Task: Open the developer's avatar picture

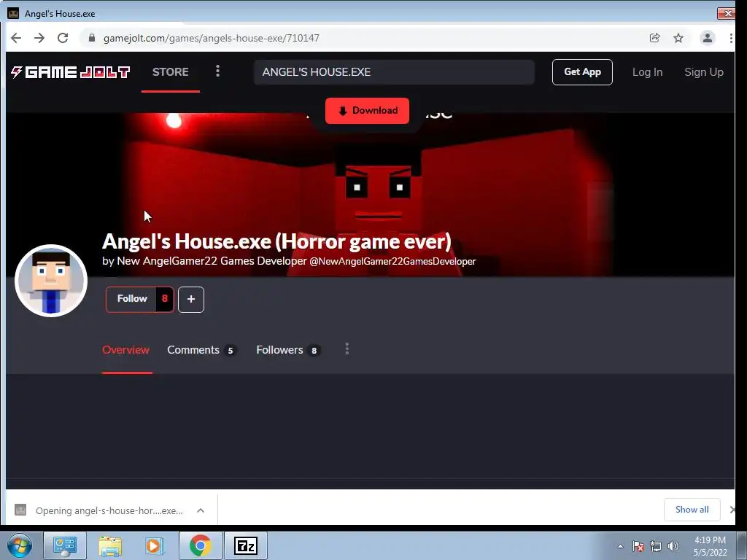Action: [x=51, y=281]
